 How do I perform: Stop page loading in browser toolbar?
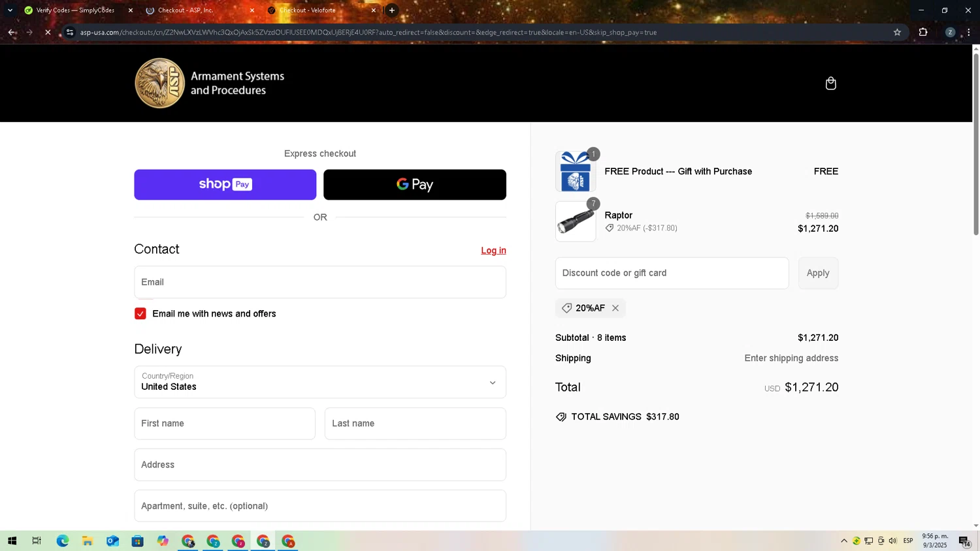(48, 32)
